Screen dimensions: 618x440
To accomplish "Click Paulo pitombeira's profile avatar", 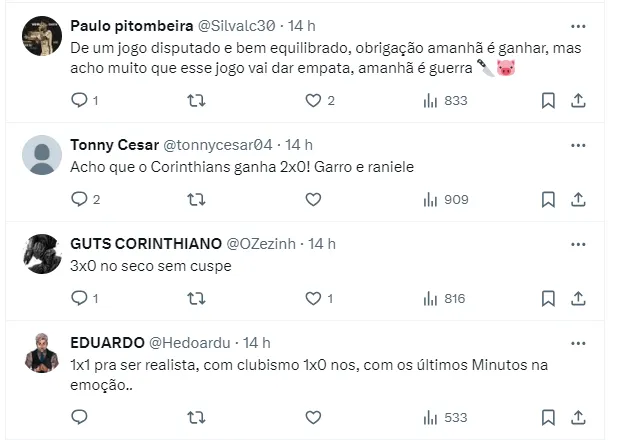I will point(42,36).
